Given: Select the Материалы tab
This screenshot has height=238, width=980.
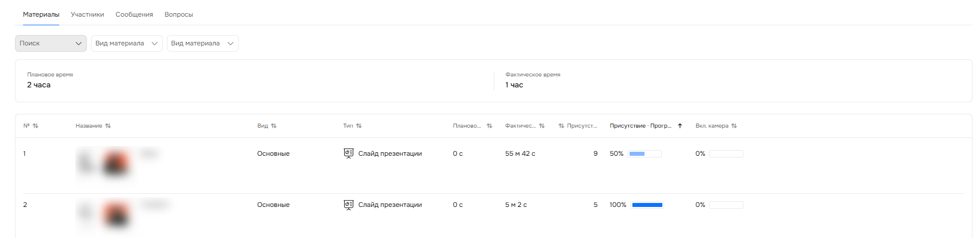Looking at the screenshot, I should (x=41, y=14).
